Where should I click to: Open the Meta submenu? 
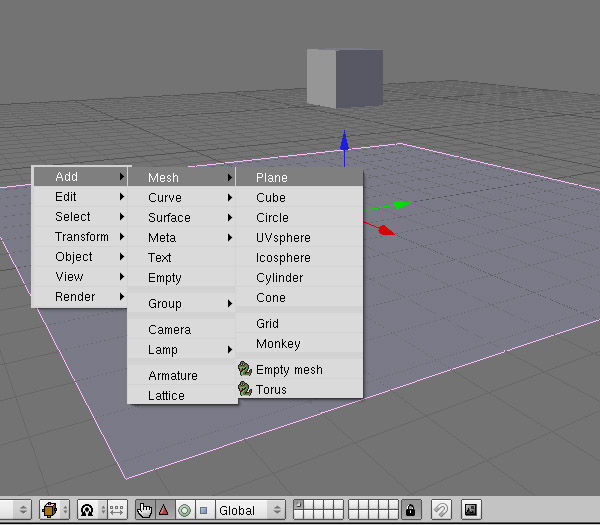[x=181, y=238]
